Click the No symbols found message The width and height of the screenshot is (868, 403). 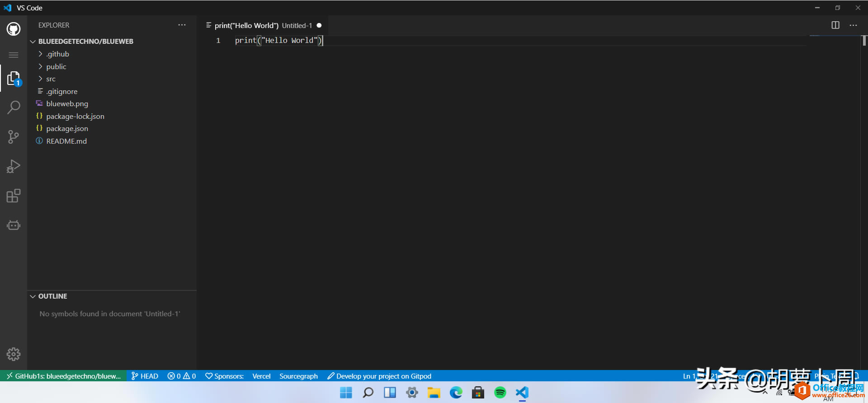point(110,314)
